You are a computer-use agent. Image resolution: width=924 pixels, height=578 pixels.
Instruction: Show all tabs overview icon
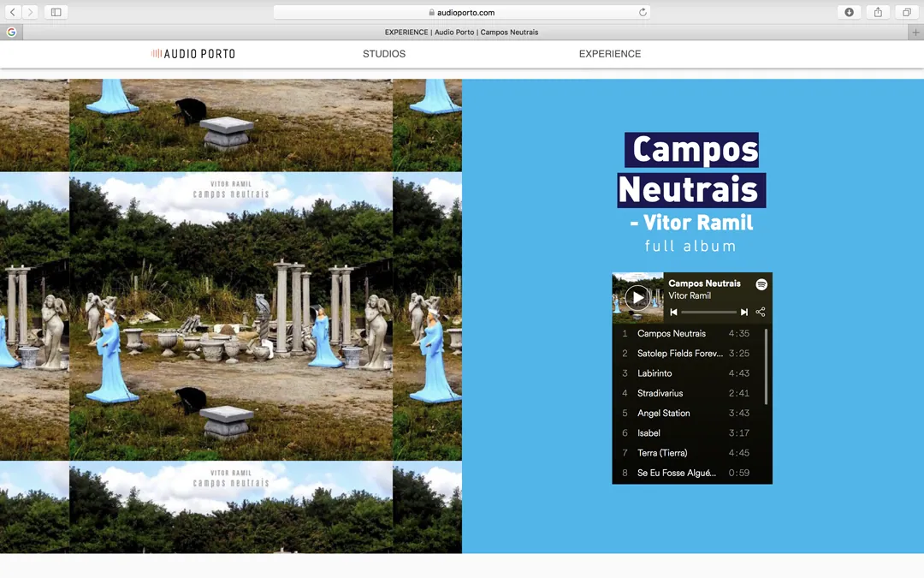[x=906, y=12]
